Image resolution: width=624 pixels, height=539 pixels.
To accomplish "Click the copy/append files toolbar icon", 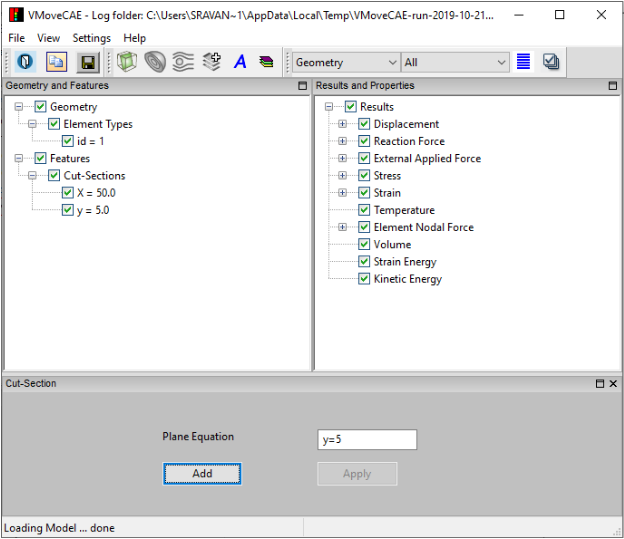I will [57, 62].
